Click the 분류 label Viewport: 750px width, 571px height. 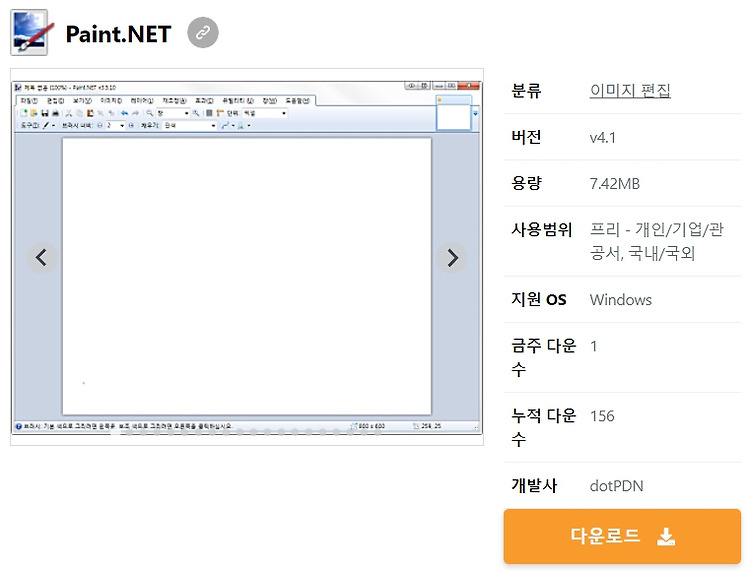tap(526, 90)
